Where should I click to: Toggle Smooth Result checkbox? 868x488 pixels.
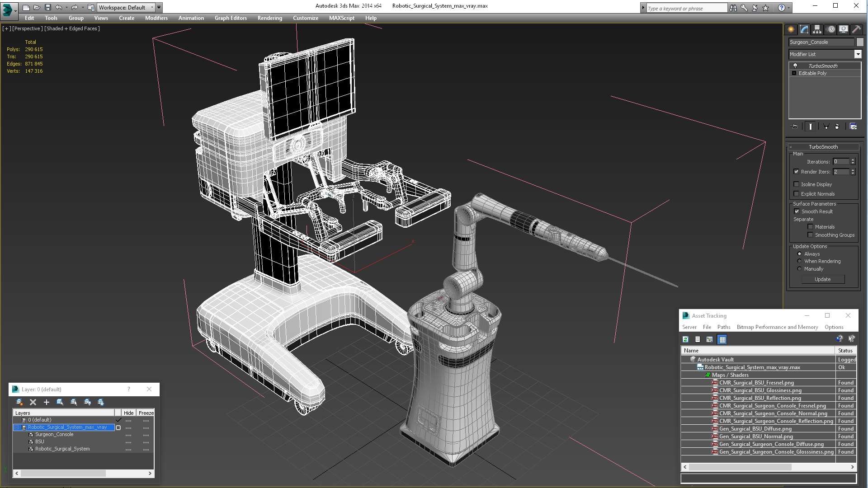[797, 211]
